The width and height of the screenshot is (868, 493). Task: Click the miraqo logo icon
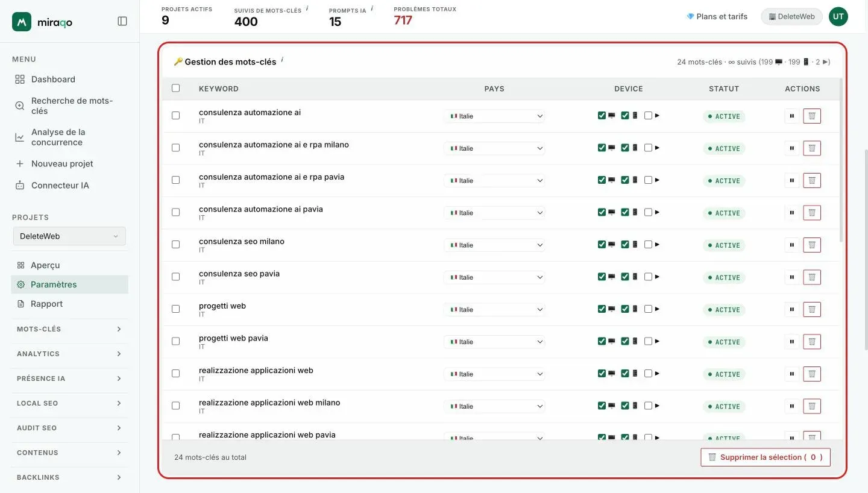22,22
